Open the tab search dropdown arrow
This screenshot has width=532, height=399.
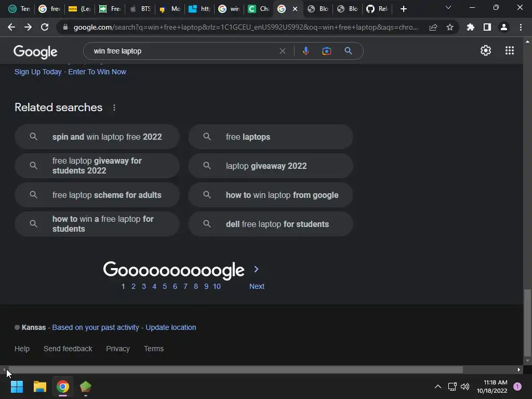[x=448, y=7]
